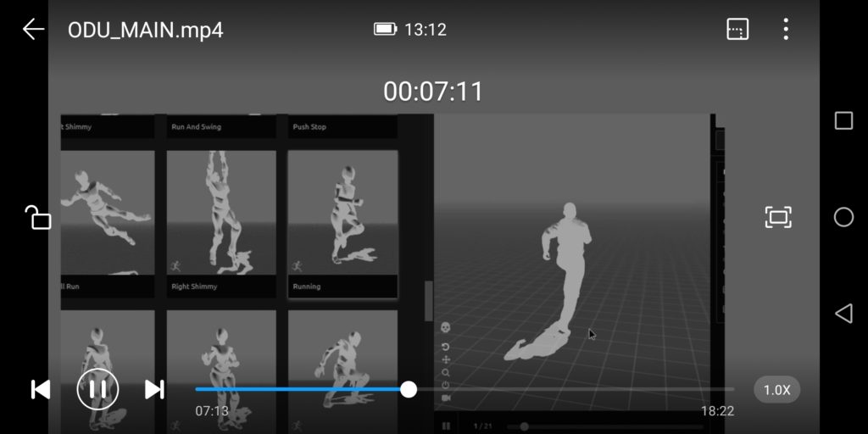This screenshot has width=868, height=434.
Task: Skip to the previous video
Action: pos(41,390)
